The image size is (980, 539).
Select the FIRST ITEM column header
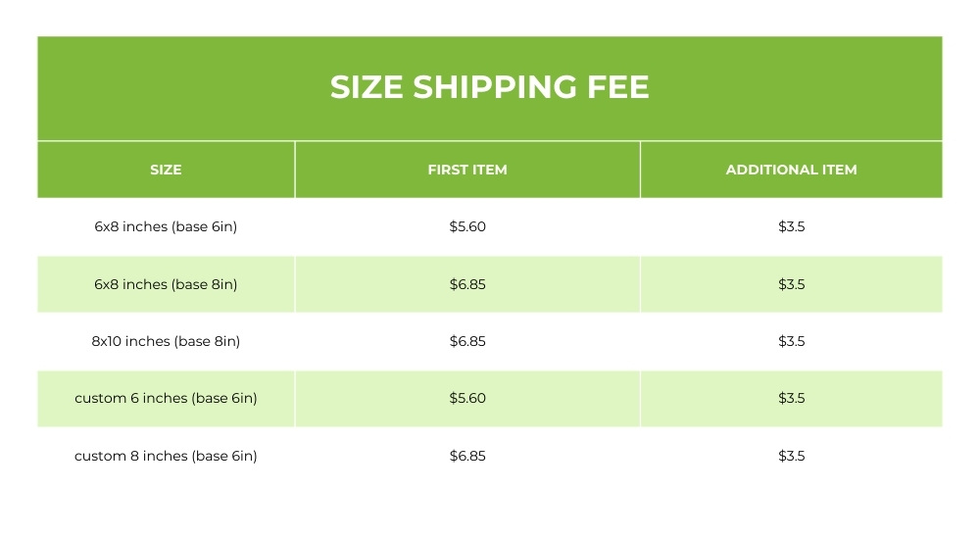[467, 170]
